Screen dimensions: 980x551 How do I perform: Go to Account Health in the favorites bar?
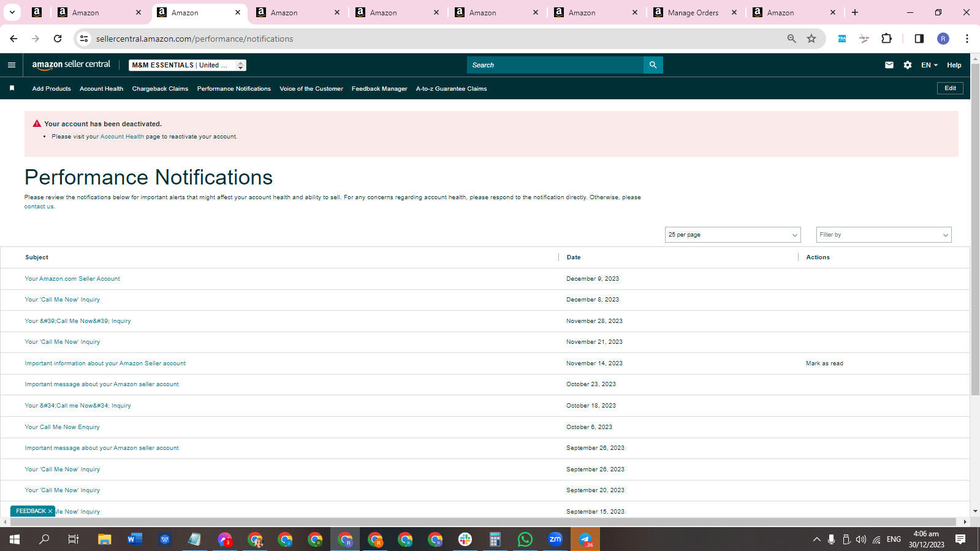101,89
